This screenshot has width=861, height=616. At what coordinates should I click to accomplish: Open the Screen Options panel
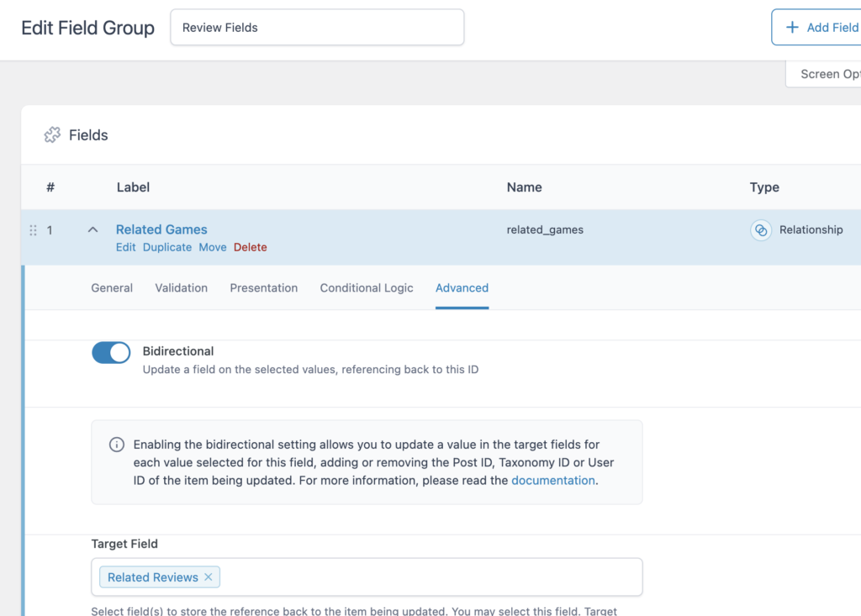[x=824, y=74]
